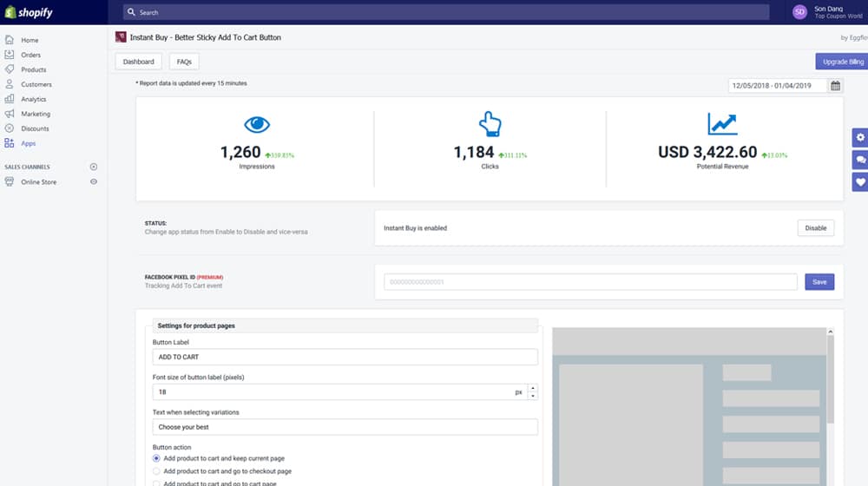Click the Apps grid icon
Viewport: 868px width, 486px height.
10,143
